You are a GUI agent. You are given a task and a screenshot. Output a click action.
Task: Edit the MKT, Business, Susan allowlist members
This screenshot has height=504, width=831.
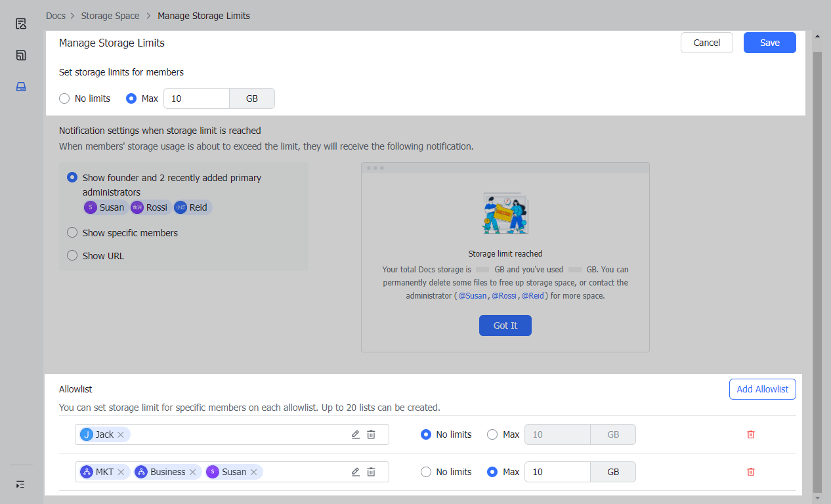[356, 472]
